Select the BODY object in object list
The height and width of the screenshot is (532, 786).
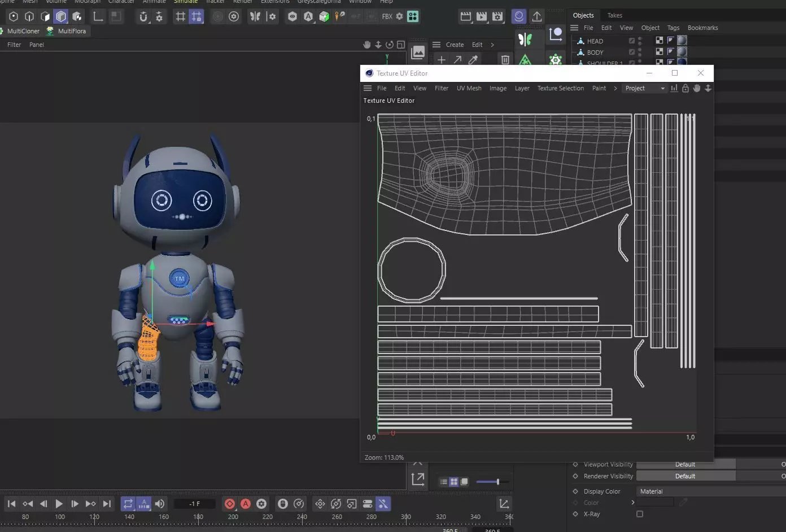(x=595, y=53)
